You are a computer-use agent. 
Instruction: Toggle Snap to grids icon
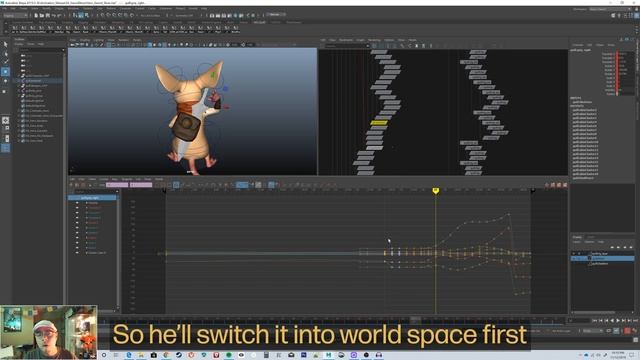tap(103, 16)
